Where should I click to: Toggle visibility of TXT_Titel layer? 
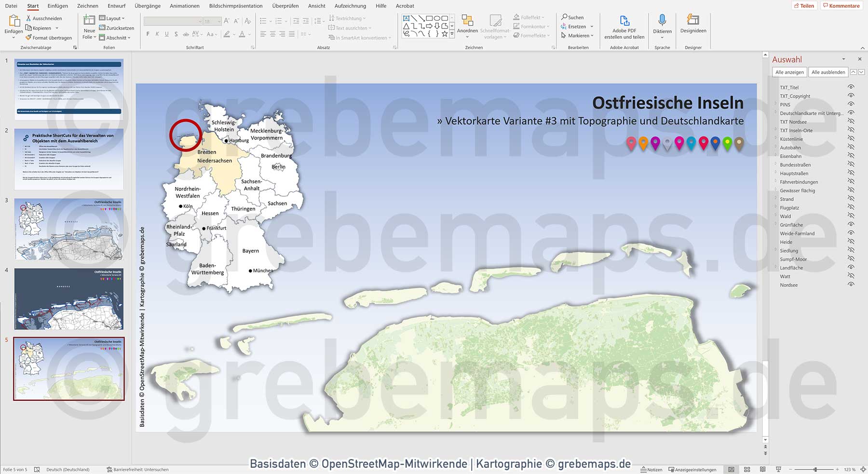pos(851,87)
